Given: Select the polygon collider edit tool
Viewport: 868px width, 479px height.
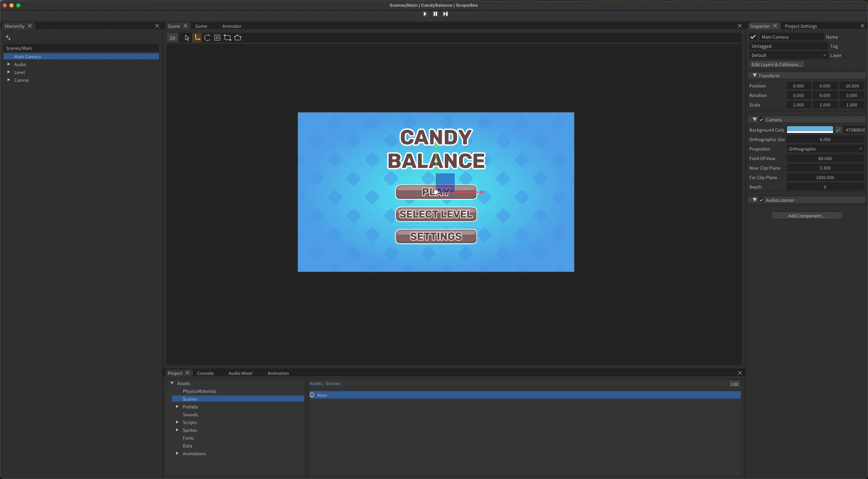Looking at the screenshot, I should [238, 38].
